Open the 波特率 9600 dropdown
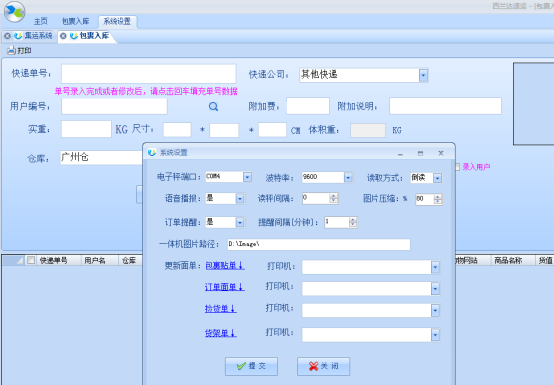This screenshot has width=554, height=385. click(348, 177)
